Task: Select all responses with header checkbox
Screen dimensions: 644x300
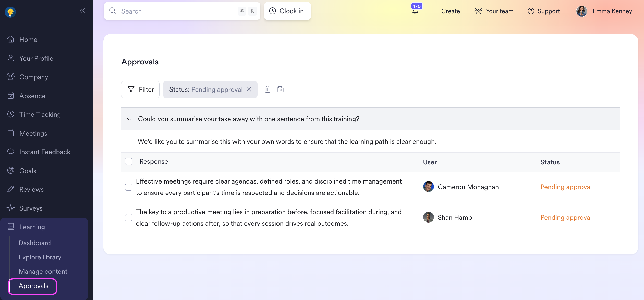Action: coord(129,162)
